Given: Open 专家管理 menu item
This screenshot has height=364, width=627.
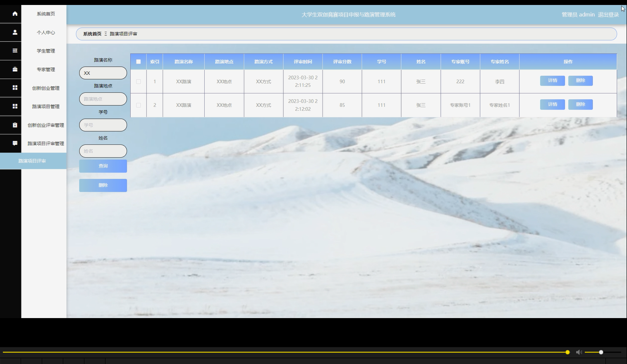Looking at the screenshot, I should (x=45, y=69).
